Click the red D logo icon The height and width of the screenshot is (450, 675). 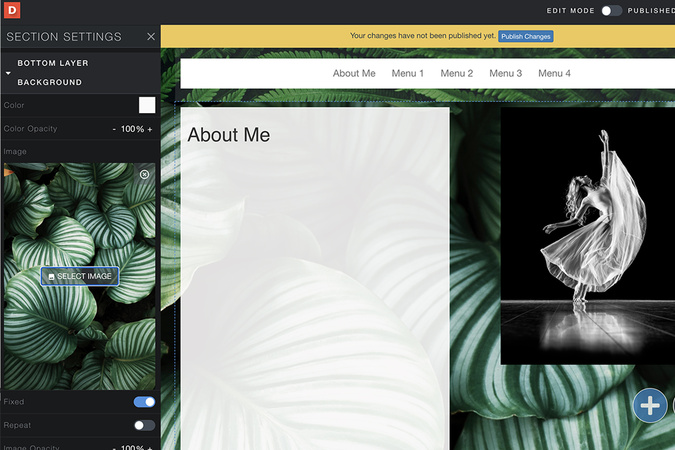12,10
